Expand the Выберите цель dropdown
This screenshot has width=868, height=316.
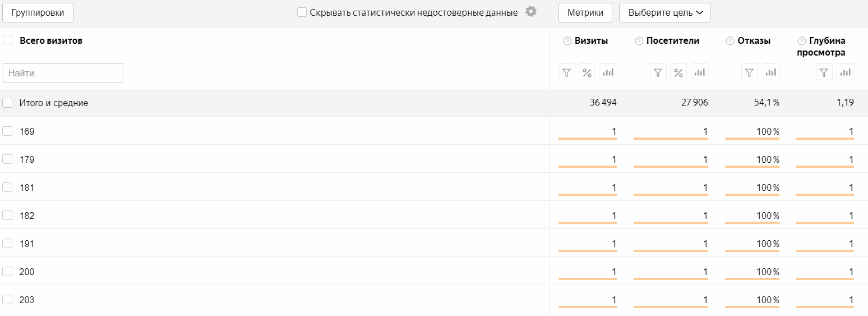click(x=664, y=12)
